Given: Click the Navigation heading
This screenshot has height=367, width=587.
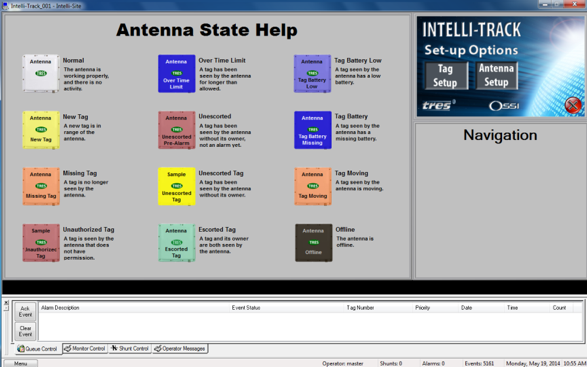Looking at the screenshot, I should pos(500,135).
